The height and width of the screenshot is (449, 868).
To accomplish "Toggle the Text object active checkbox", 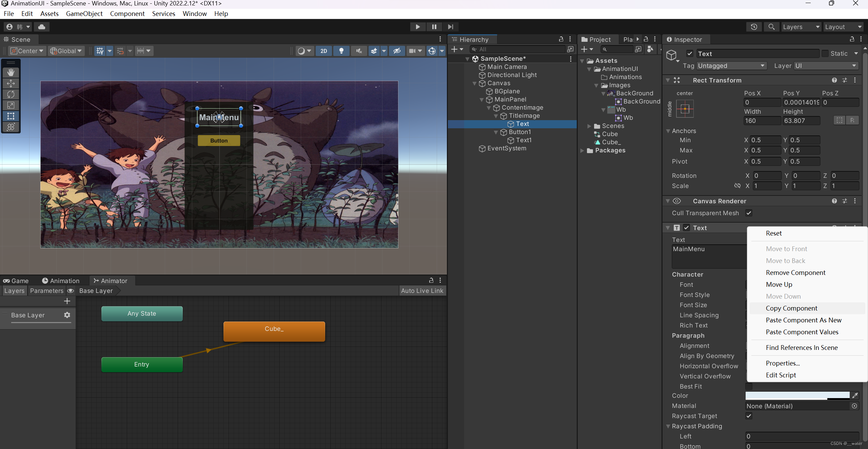I will click(690, 54).
